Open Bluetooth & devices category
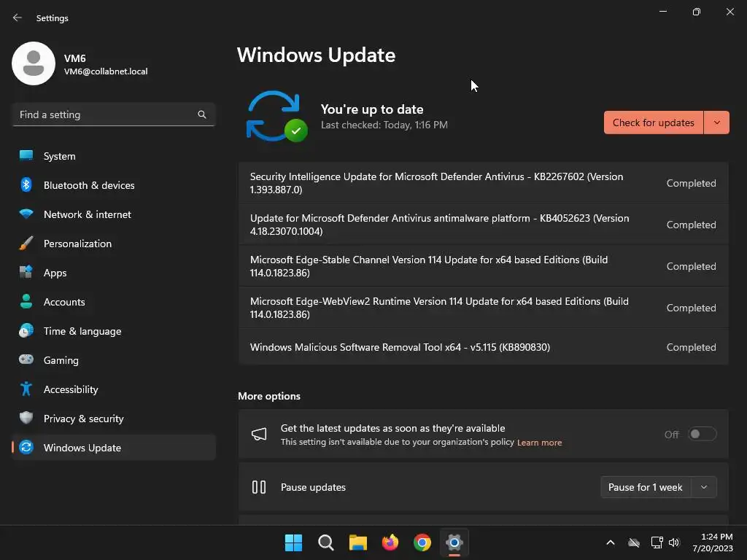This screenshot has height=560, width=747. [x=113, y=184]
